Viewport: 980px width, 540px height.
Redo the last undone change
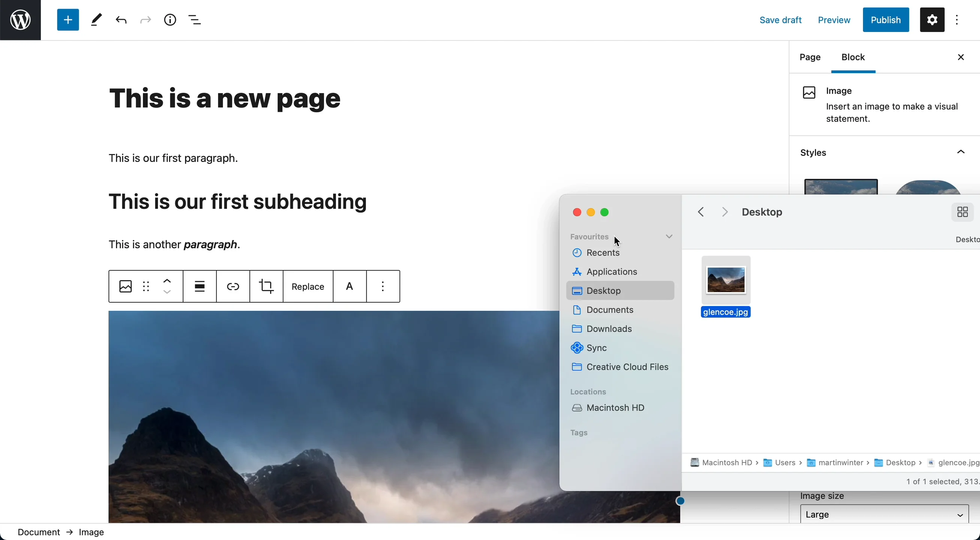pyautogui.click(x=145, y=20)
